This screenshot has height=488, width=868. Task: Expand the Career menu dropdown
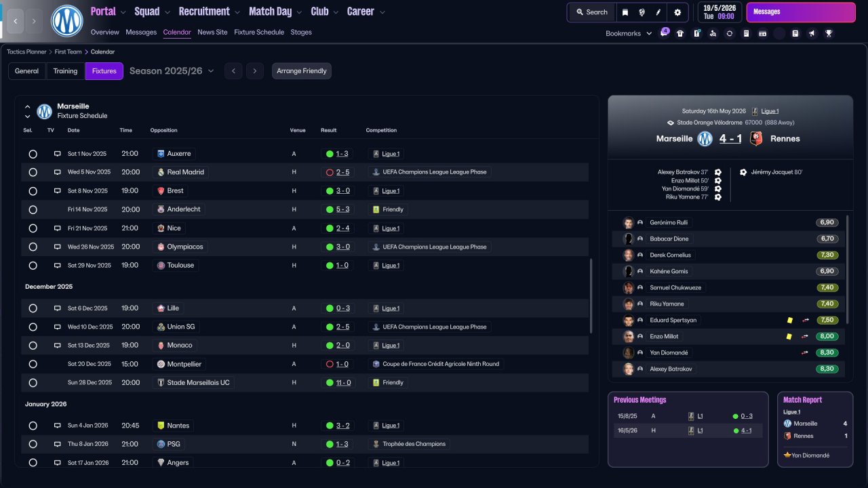click(382, 12)
